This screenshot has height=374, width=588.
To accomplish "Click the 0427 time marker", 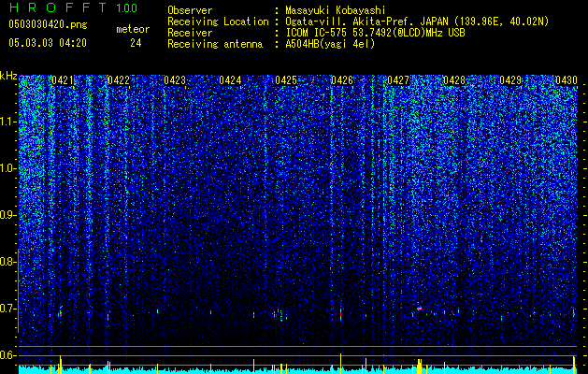I will [x=398, y=80].
